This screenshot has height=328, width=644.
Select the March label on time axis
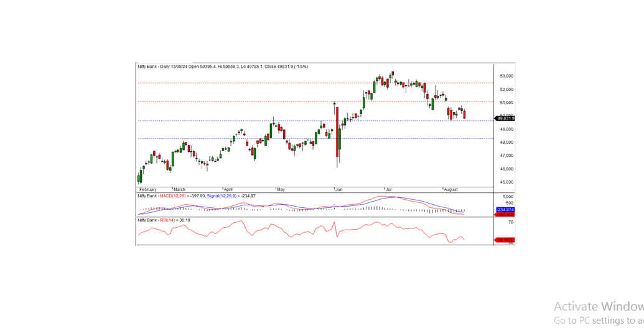[179, 190]
